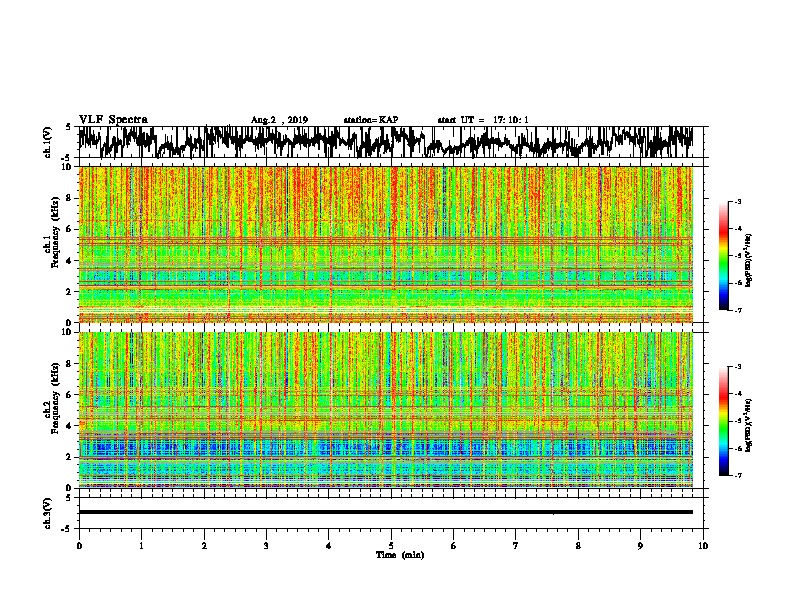This screenshot has width=792, height=612.
Task: Click time axis tick label "2"
Action: tap(204, 546)
